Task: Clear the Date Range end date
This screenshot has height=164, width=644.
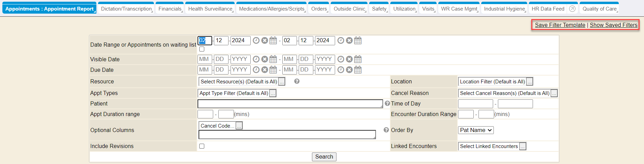Action: pos(349,41)
